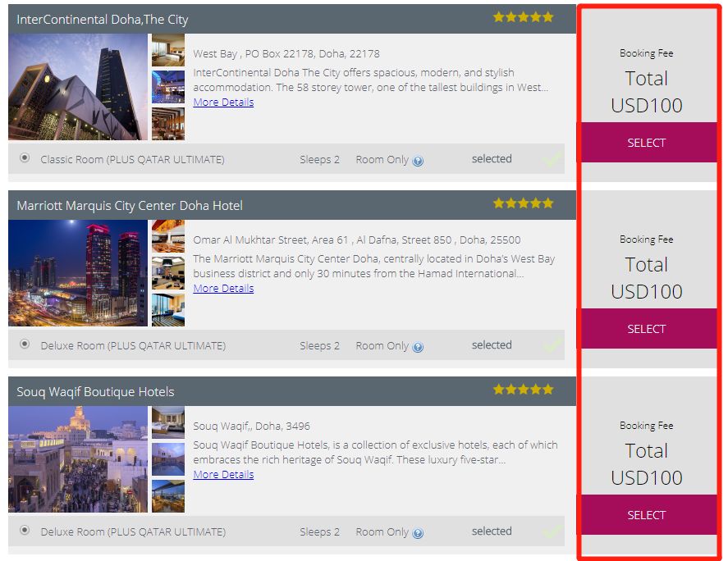This screenshot has width=728, height=561.
Task: Click SELECT button for Souq Waqif Boutique
Action: point(646,514)
